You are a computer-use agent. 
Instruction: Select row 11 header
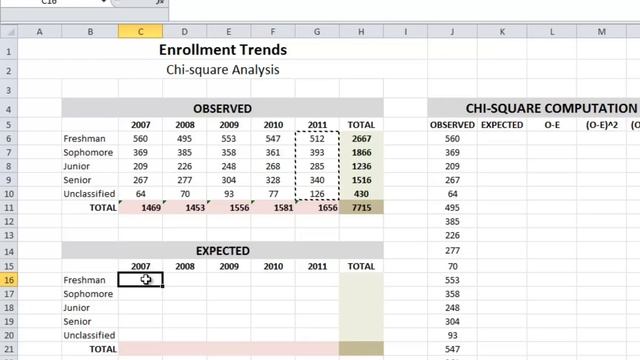[x=9, y=207]
